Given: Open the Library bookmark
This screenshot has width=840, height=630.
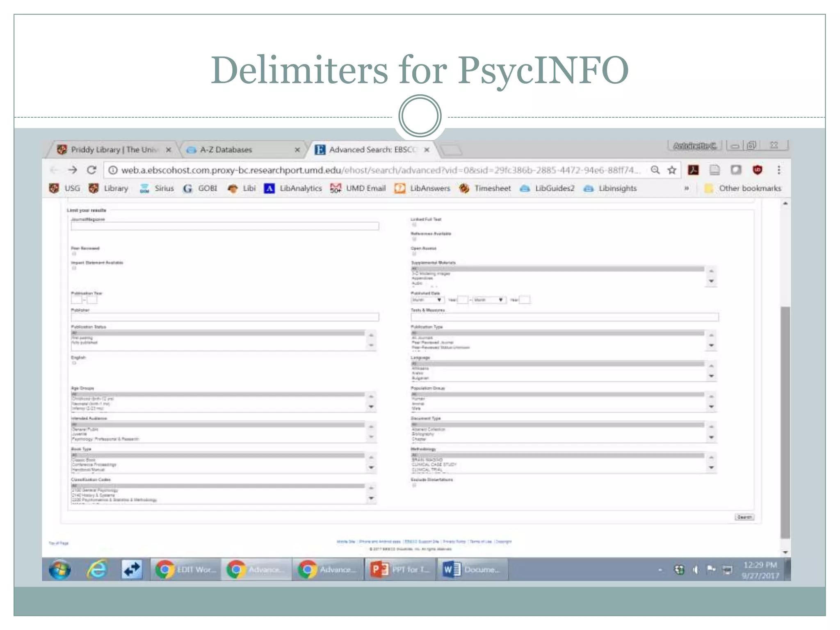Looking at the screenshot, I should pyautogui.click(x=109, y=188).
